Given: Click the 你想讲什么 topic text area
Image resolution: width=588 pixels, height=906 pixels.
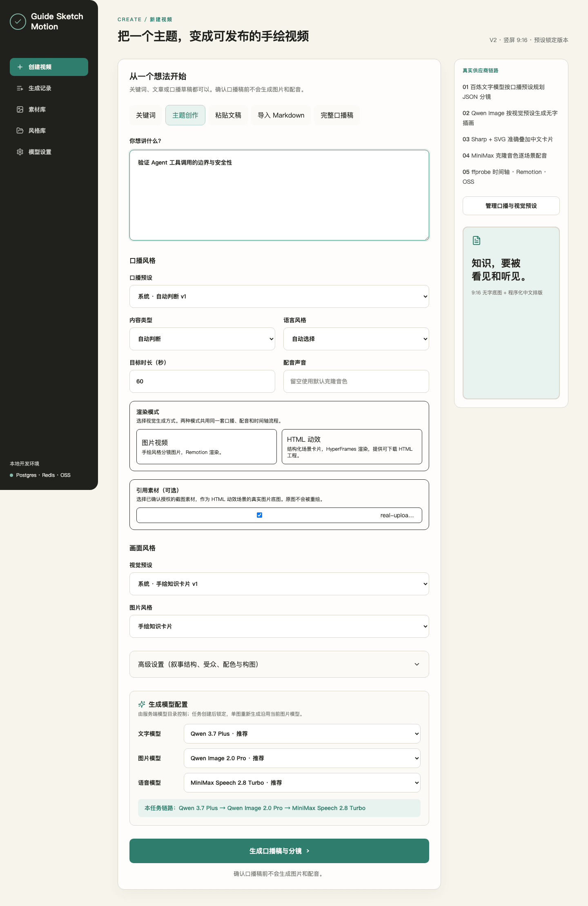Looking at the screenshot, I should [279, 195].
